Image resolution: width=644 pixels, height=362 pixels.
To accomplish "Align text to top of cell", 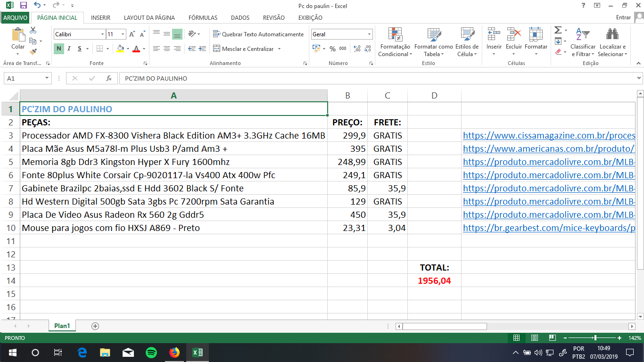I will coord(156,34).
